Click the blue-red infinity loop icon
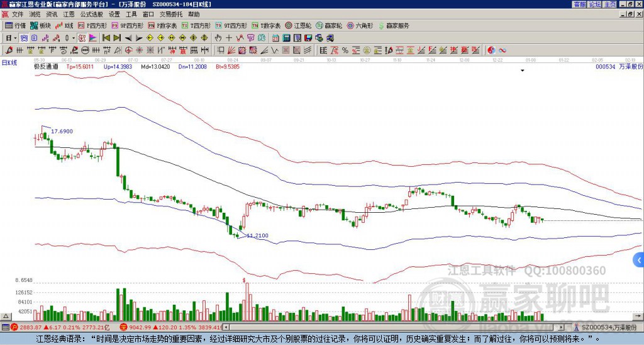 (x=502, y=50)
